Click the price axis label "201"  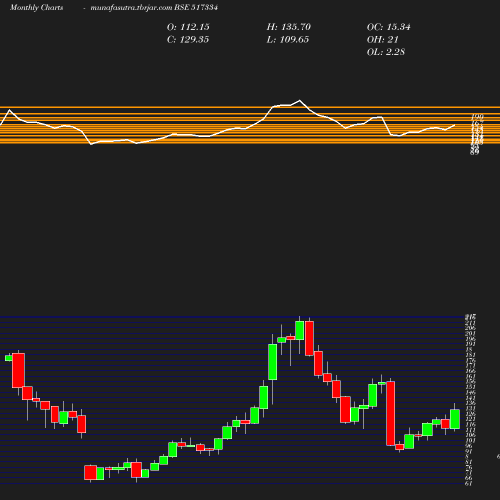tap(470, 333)
